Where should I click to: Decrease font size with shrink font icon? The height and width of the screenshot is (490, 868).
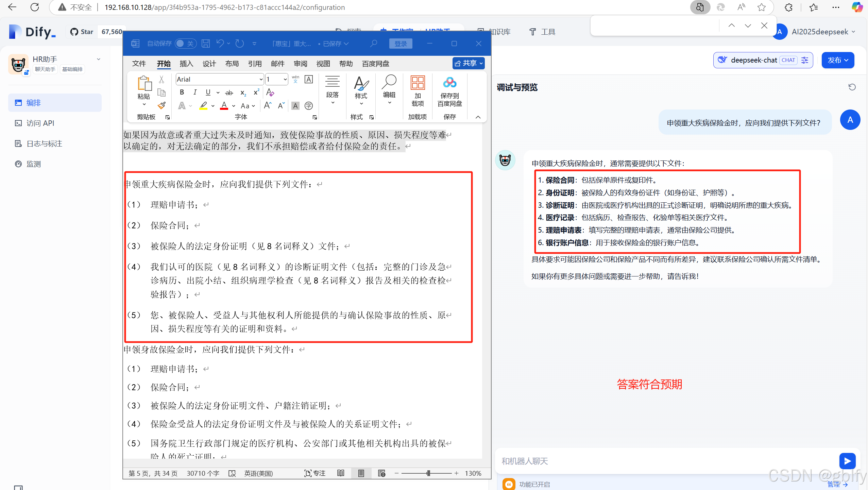(281, 105)
